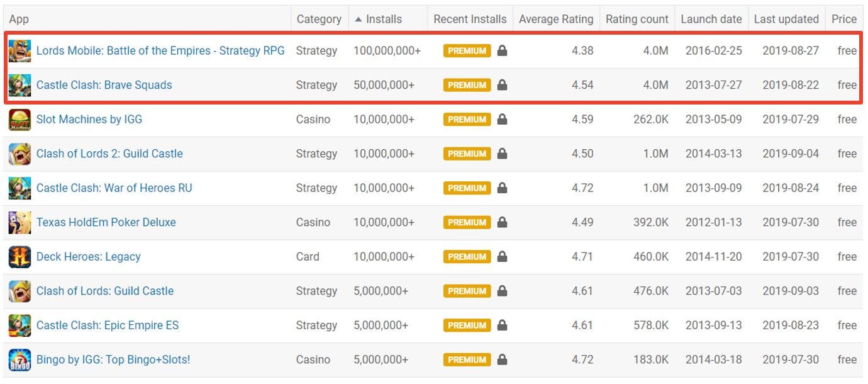This screenshot has height=384, width=868.
Task: Click the 2019-09-04 last updated cell
Action: click(791, 153)
